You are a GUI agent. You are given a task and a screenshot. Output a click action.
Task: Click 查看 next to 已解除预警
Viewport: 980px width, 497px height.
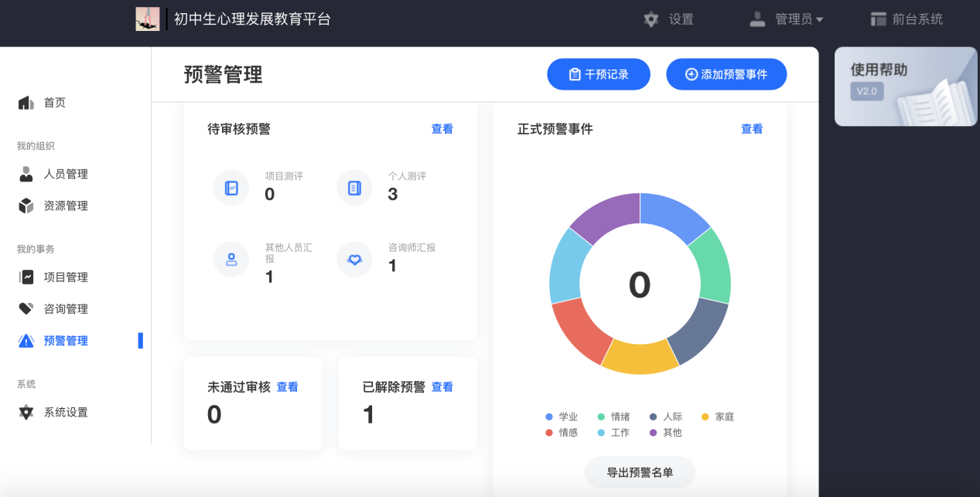[442, 386]
